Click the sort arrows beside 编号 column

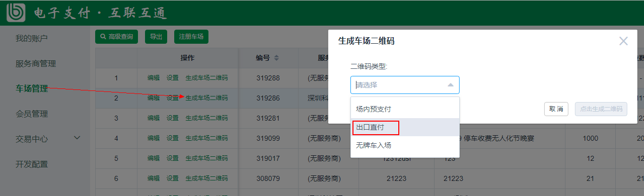pos(276,58)
